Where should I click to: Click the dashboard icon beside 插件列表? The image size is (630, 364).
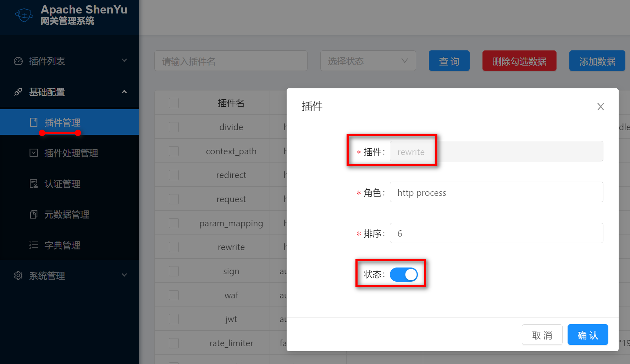18,61
